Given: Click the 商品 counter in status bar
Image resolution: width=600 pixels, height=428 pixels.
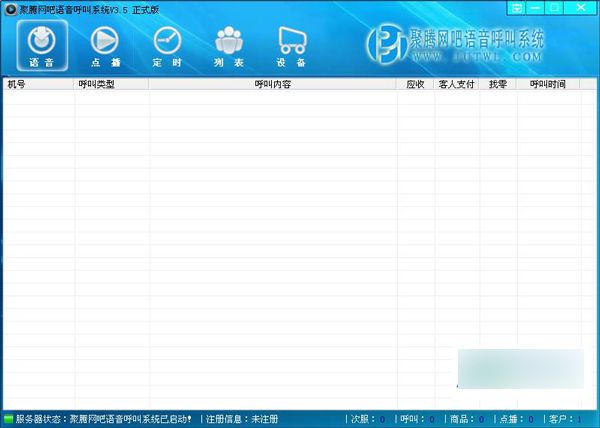Looking at the screenshot, I should 467,419.
